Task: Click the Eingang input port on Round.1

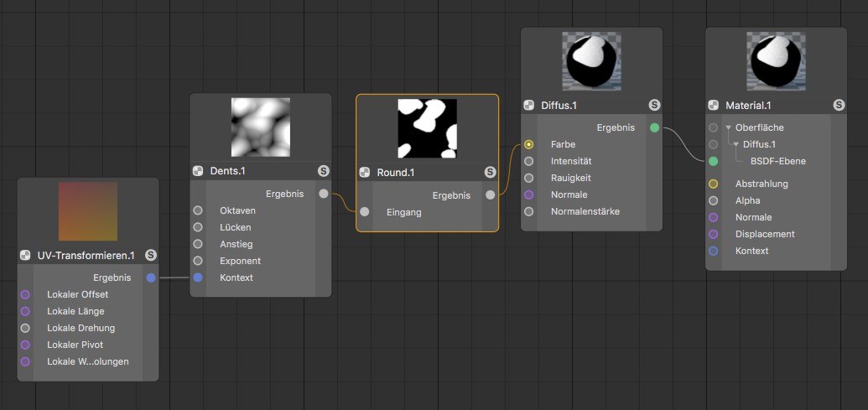Action: click(x=364, y=211)
